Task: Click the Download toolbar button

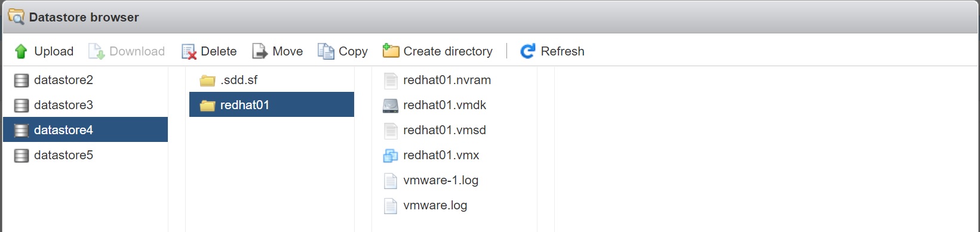Action: tap(127, 51)
